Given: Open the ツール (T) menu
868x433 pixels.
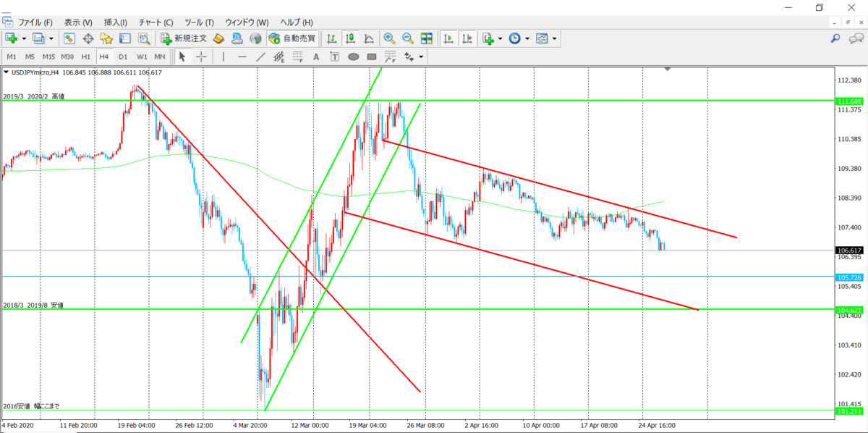Looking at the screenshot, I should (199, 22).
